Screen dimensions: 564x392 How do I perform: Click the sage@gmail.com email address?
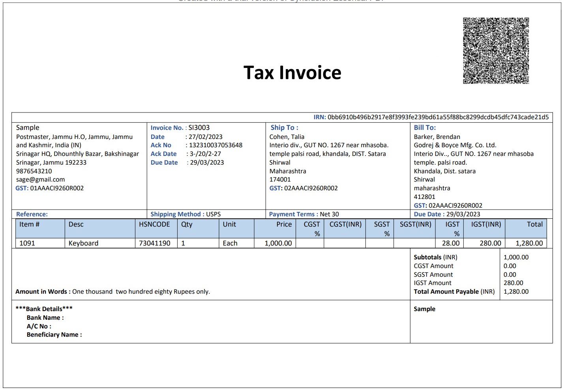coord(40,180)
